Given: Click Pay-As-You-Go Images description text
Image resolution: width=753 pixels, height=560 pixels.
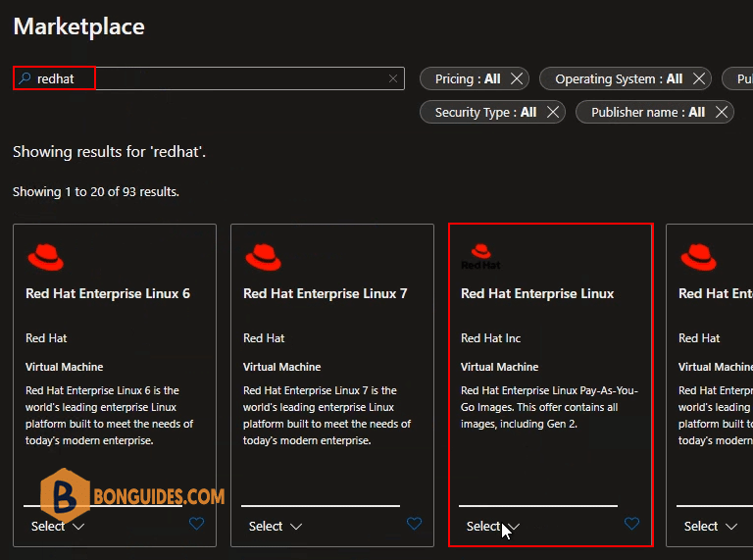Looking at the screenshot, I should (x=549, y=407).
